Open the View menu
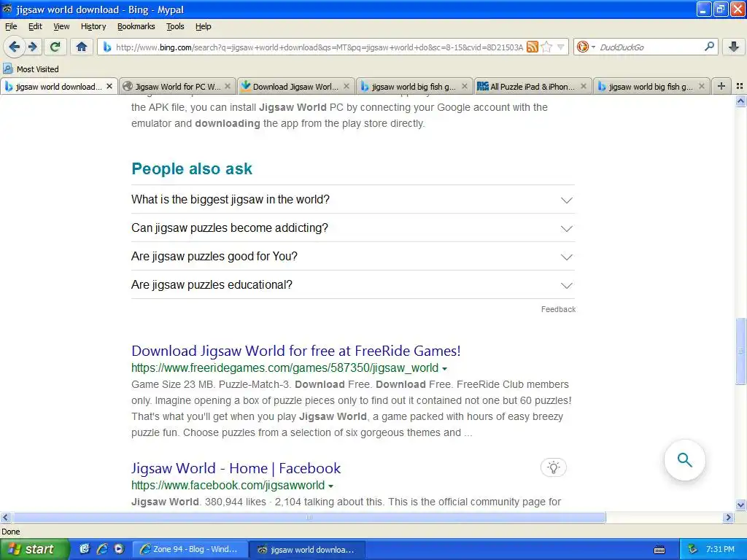Viewport: 747px width, 560px height. tap(61, 26)
